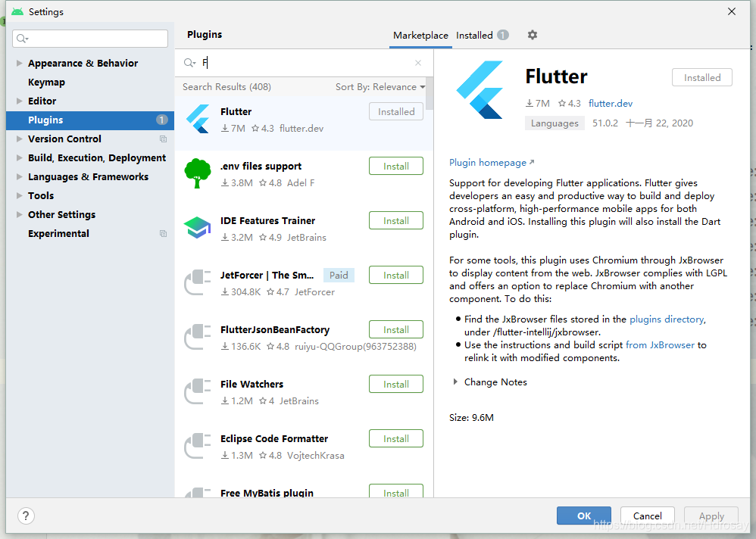Focus the settings search field
The width and height of the screenshot is (756, 539).
point(90,39)
